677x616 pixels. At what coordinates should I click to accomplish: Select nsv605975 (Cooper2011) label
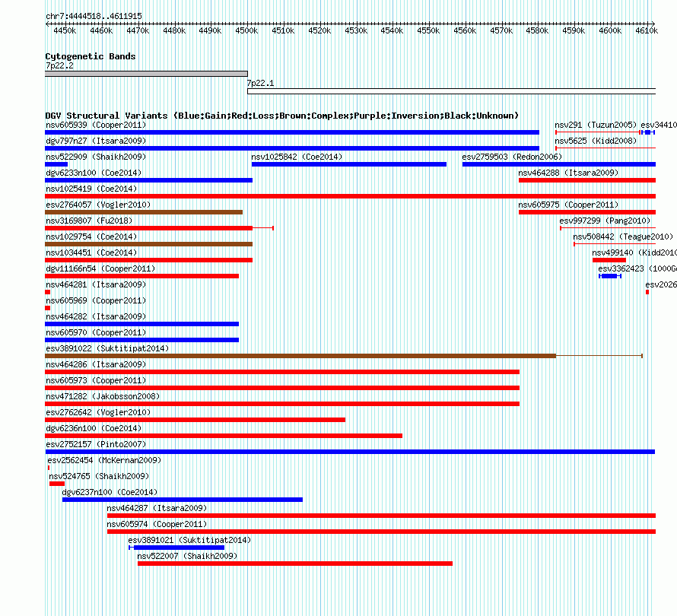(568, 205)
